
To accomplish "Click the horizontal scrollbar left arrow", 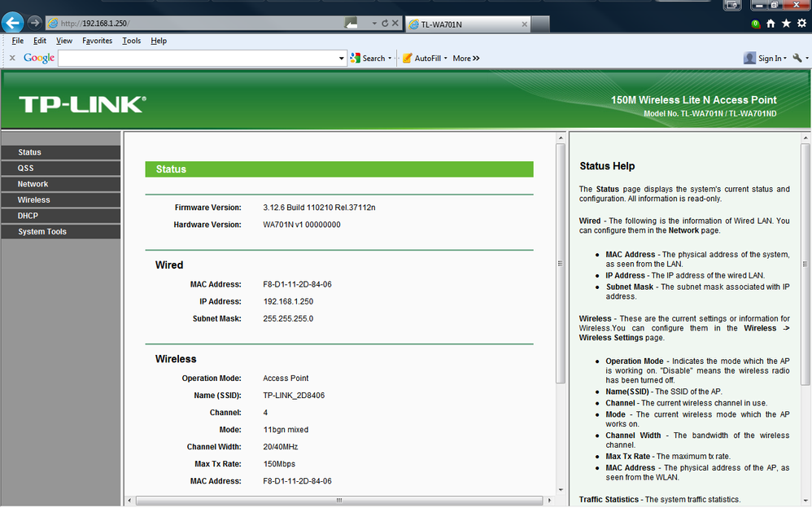I will pyautogui.click(x=129, y=500).
